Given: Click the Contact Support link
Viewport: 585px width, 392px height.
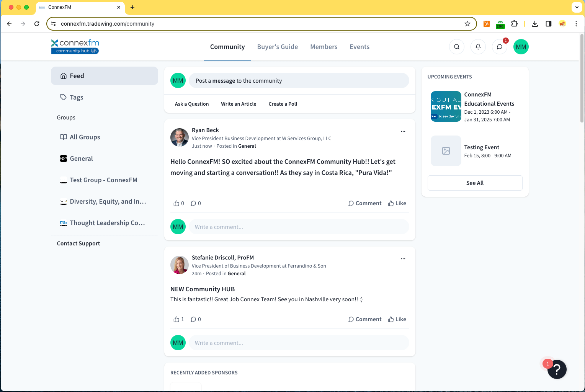Looking at the screenshot, I should point(78,243).
